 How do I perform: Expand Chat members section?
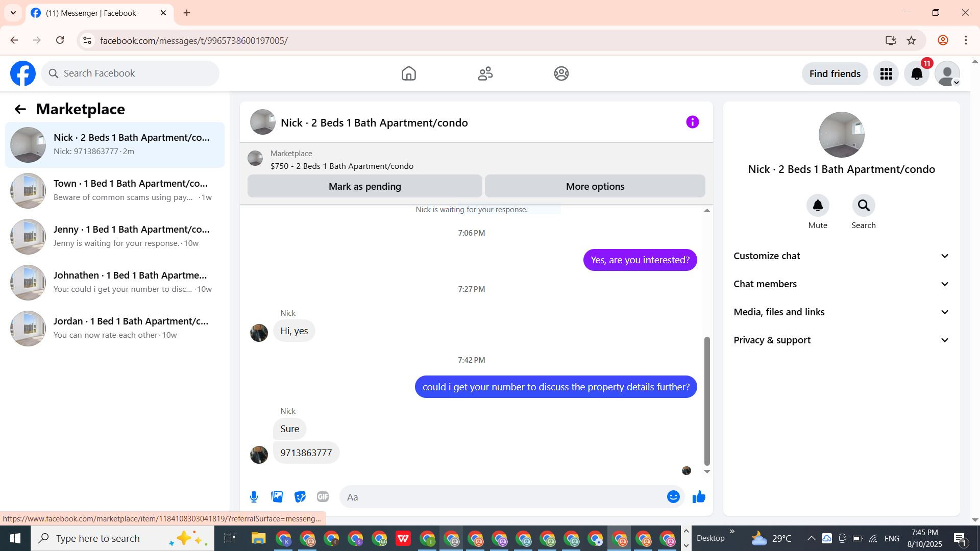coord(841,284)
